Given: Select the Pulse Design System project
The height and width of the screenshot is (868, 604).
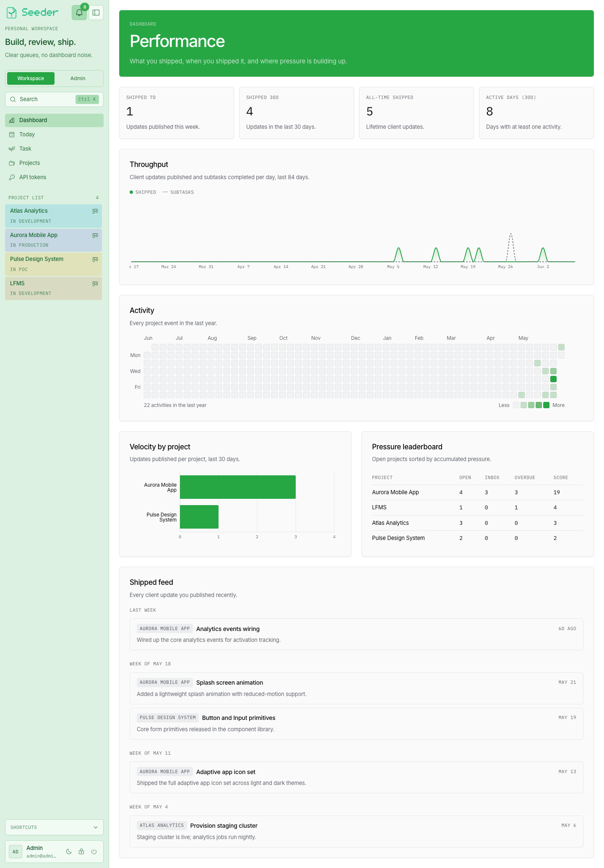Looking at the screenshot, I should tap(53, 264).
